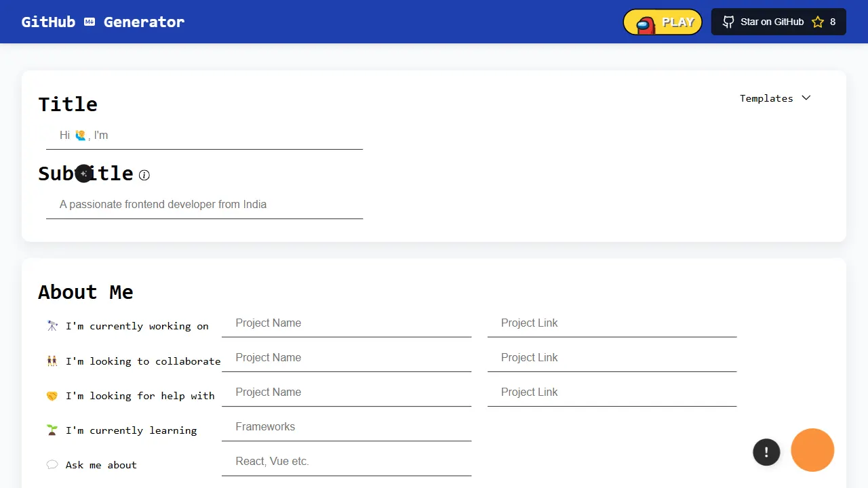Viewport: 868px width, 488px height.
Task: Go to the GitHub Generator home logo
Action: coord(103,22)
